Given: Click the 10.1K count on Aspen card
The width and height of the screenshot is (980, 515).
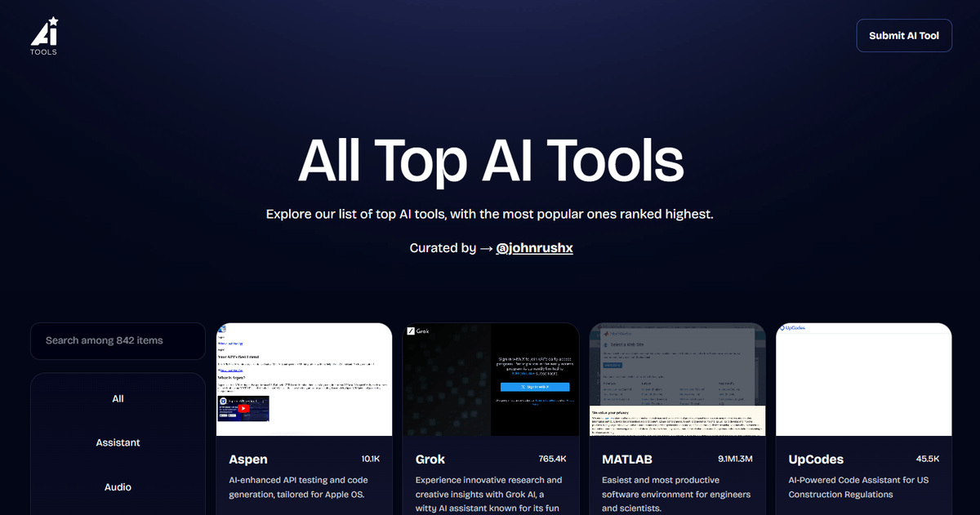Looking at the screenshot, I should pyautogui.click(x=371, y=459).
